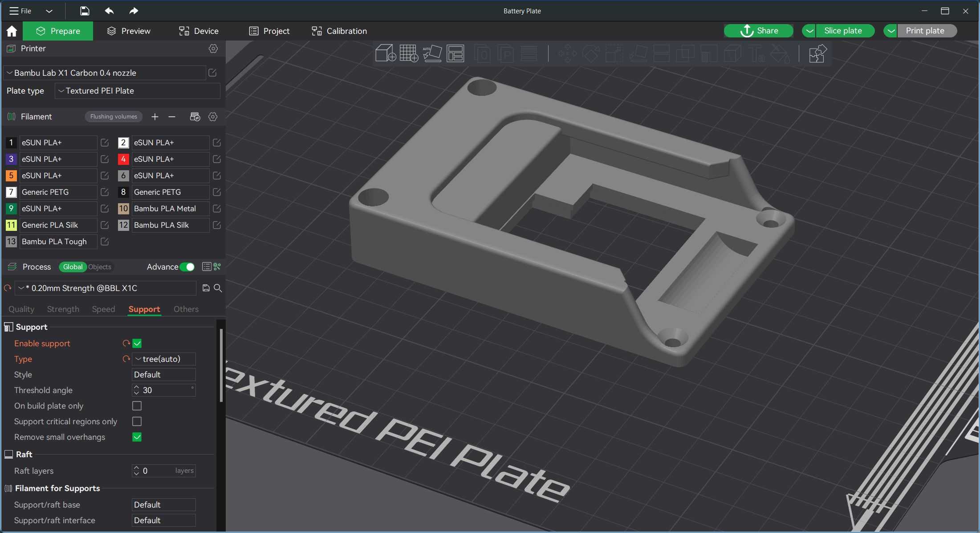Screen dimensions: 980x533
Task: Remove a filament with the minus icon
Action: [x=172, y=117]
